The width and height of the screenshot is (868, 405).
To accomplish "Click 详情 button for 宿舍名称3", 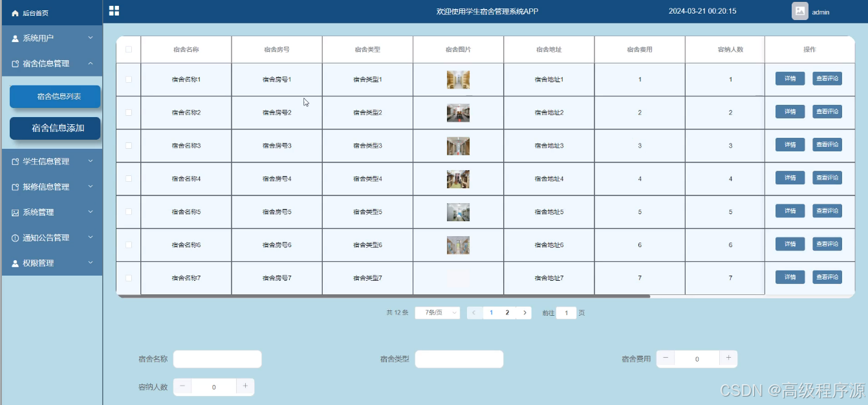I will click(790, 145).
